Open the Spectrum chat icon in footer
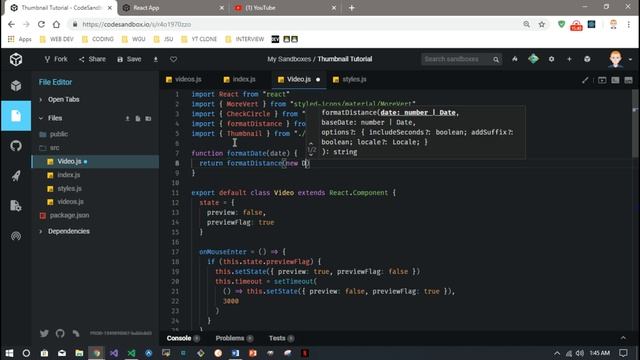The height and width of the screenshot is (360, 640). click(76, 333)
